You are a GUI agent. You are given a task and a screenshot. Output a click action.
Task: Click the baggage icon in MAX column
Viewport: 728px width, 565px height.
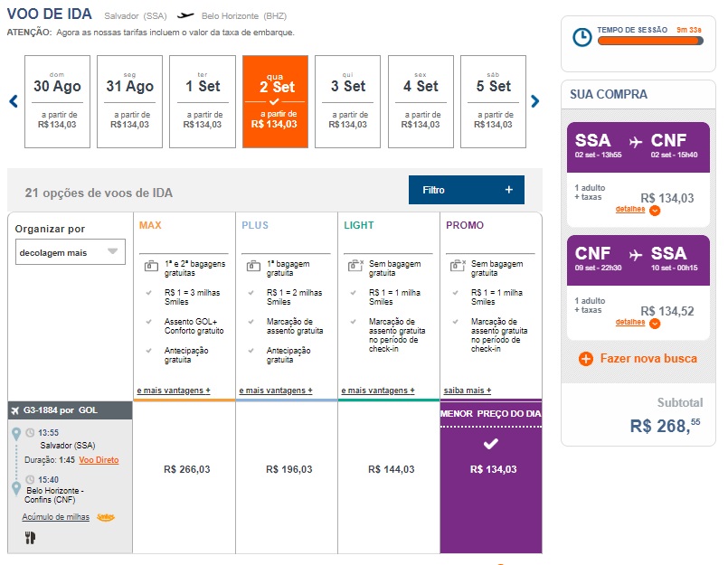click(x=151, y=266)
